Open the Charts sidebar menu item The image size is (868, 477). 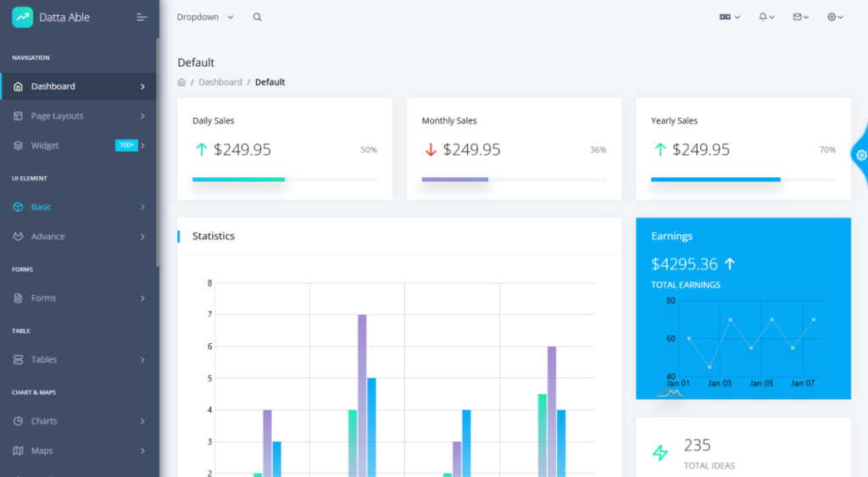[x=79, y=421]
